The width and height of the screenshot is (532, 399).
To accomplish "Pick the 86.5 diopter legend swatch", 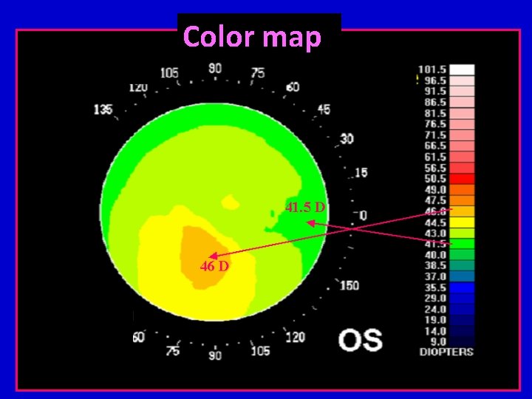I will (x=462, y=103).
